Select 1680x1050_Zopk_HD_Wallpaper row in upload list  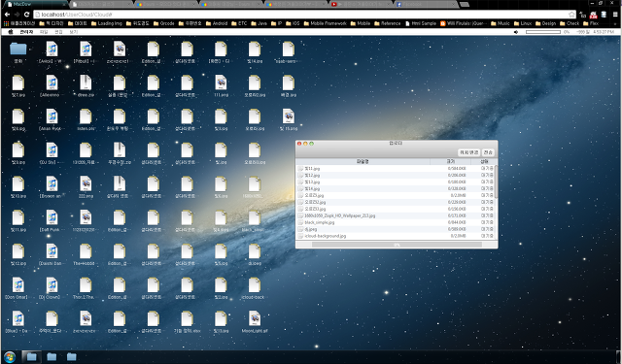tap(396, 215)
